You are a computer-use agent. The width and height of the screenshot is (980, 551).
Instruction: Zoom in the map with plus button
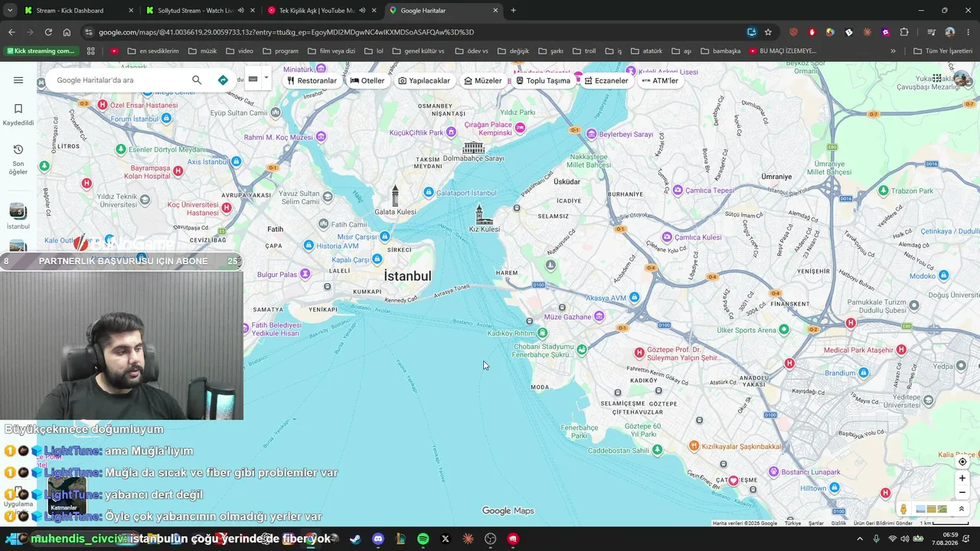962,478
